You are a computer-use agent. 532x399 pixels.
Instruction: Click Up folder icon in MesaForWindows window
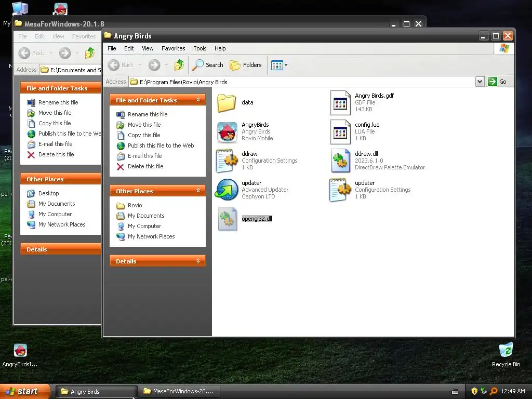pyautogui.click(x=89, y=53)
